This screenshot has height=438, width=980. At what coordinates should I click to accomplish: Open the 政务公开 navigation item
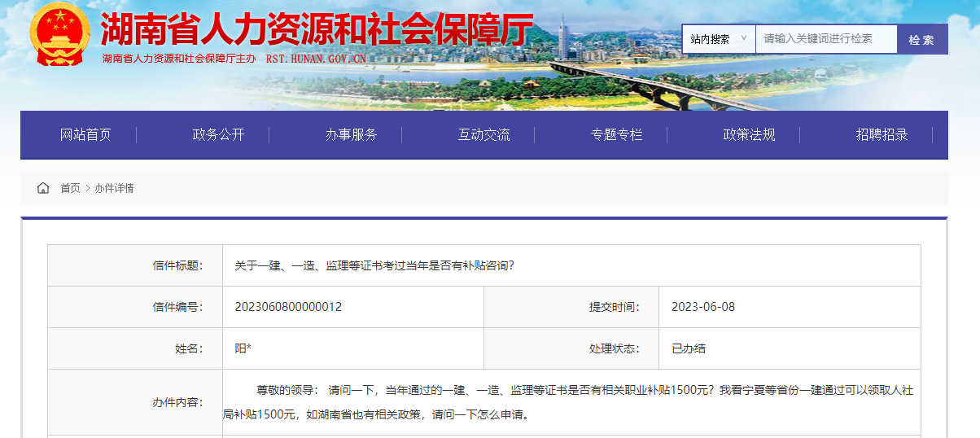[x=218, y=135]
